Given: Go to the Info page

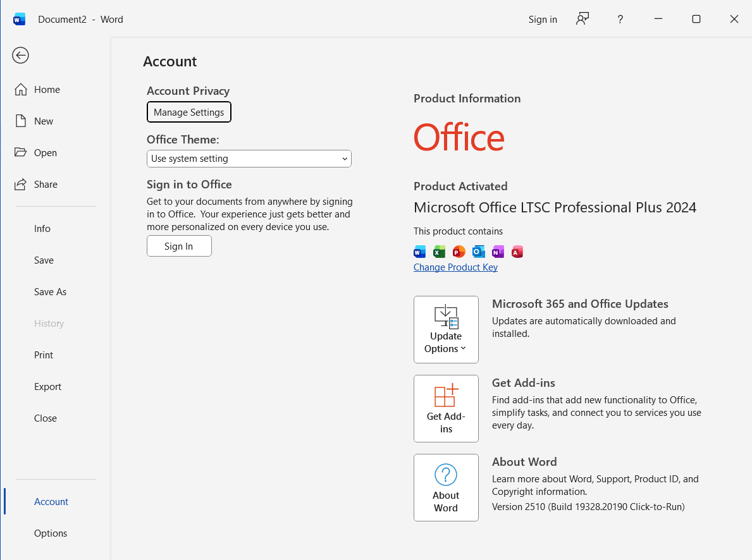Looking at the screenshot, I should (42, 229).
